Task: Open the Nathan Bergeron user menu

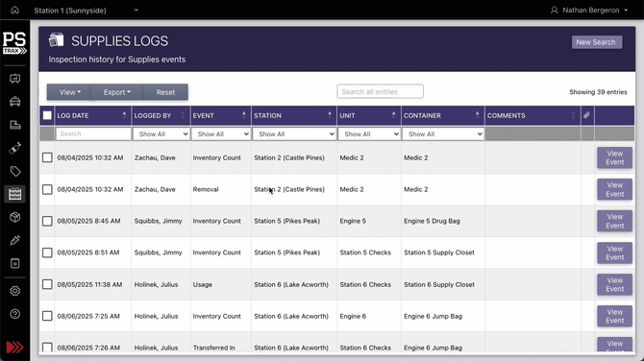Action: pyautogui.click(x=589, y=11)
